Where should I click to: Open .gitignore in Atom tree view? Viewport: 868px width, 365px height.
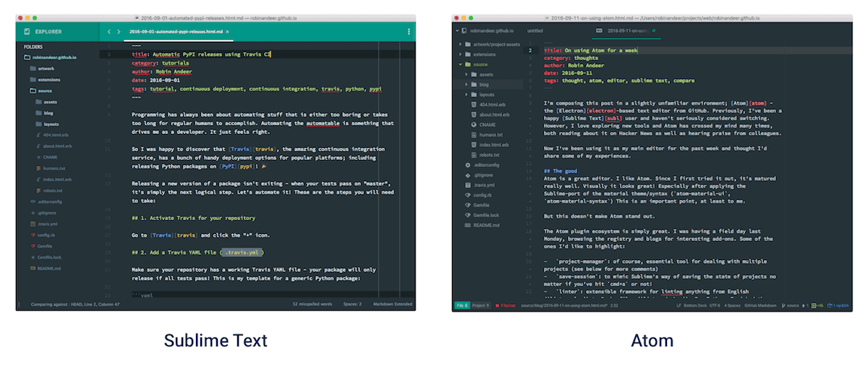click(x=479, y=176)
